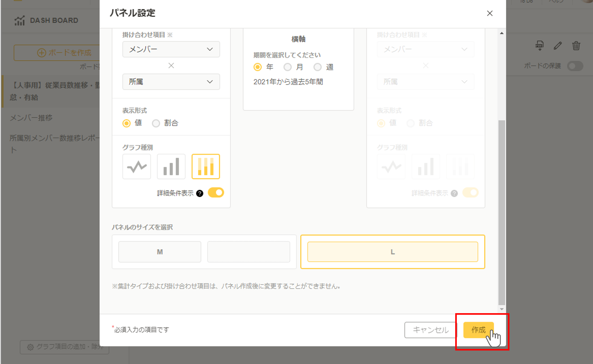Open the メンバー推移 board in sidebar

tap(31, 118)
